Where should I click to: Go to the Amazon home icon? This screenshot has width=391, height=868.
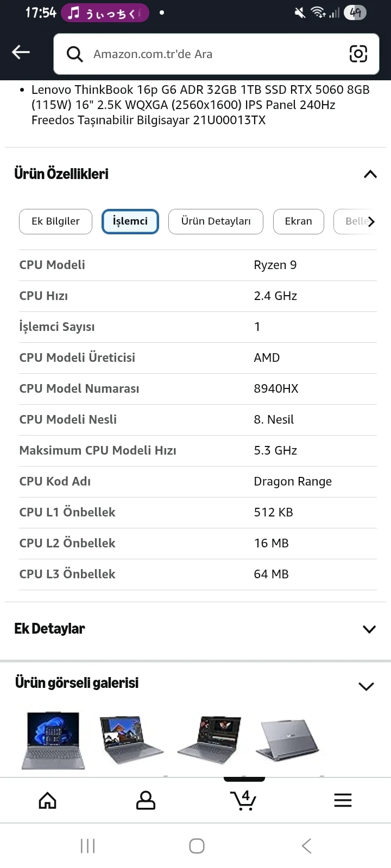click(47, 800)
